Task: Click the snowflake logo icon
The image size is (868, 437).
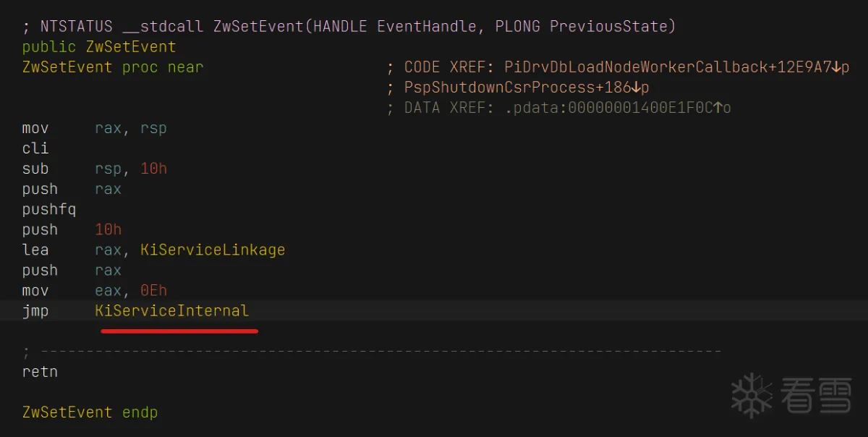Action: coord(752,395)
